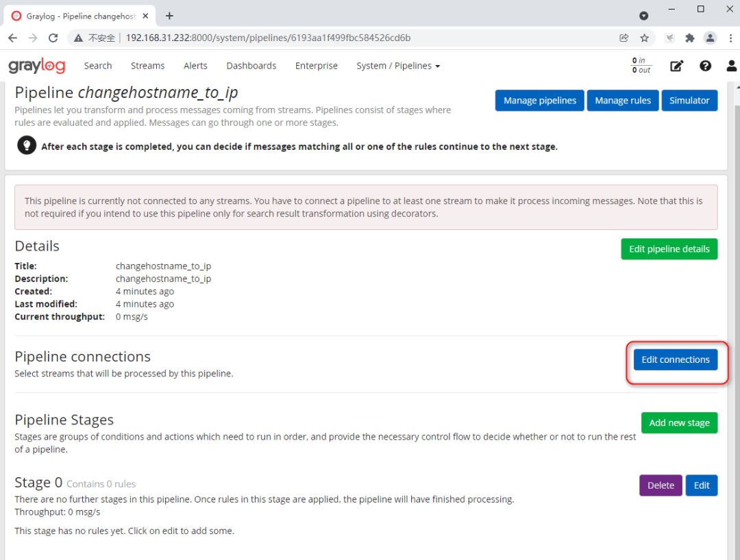Click the browser back arrow

click(13, 38)
